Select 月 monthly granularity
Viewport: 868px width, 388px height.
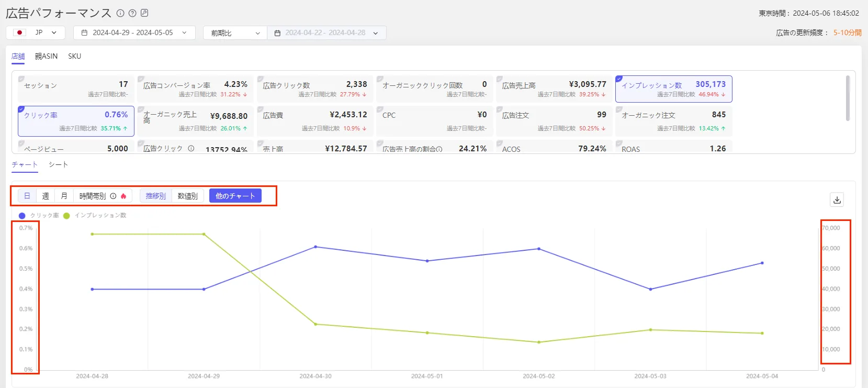point(64,196)
